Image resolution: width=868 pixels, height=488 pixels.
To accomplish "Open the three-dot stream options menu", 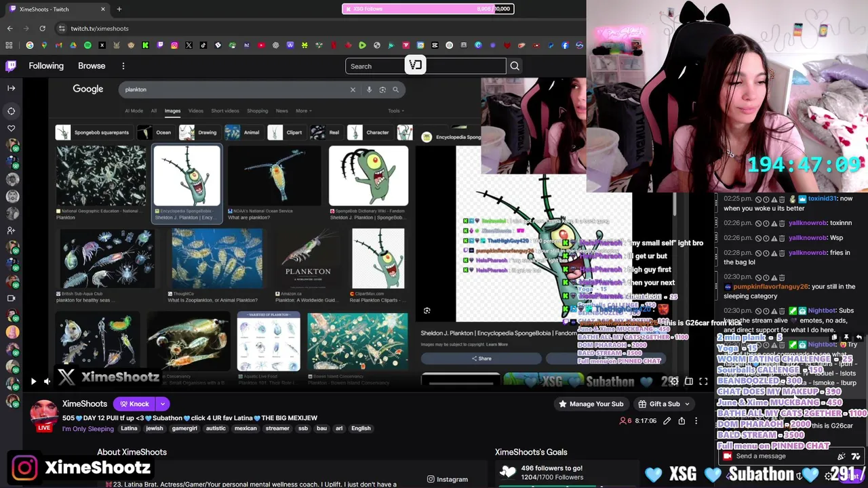I will point(696,421).
